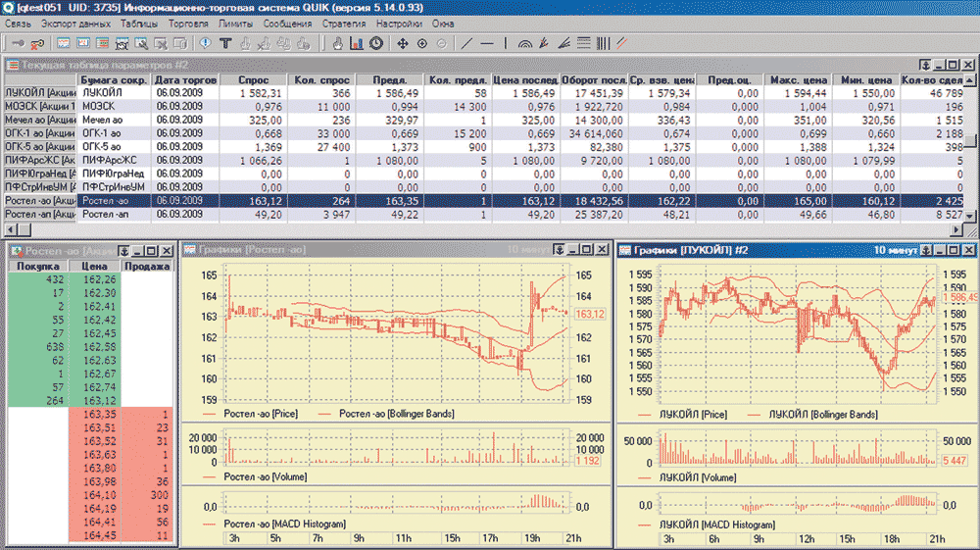Click the pin icon in parameters table title bar
This screenshot has width=980, height=550.
(924, 65)
